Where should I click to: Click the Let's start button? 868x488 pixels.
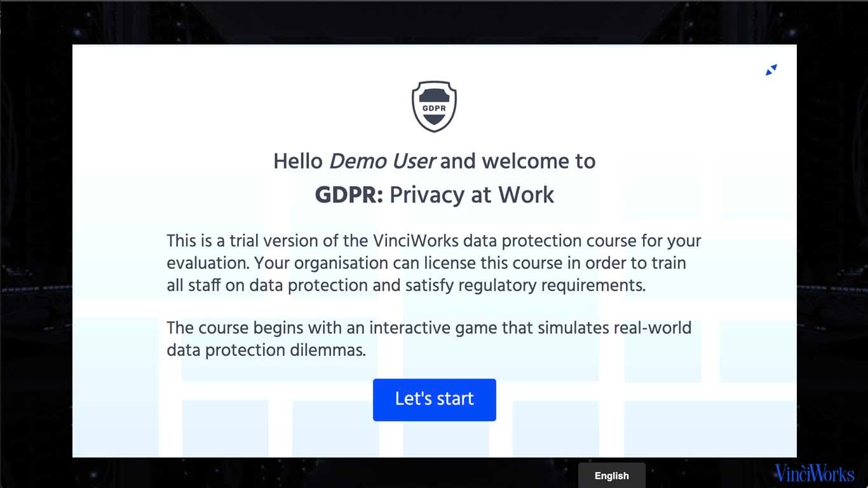coord(434,400)
